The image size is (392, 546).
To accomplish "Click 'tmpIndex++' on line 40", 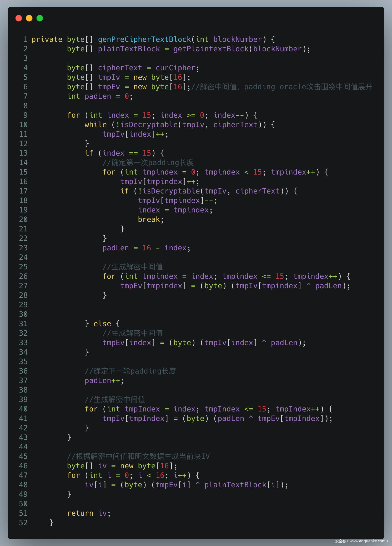I will (297, 409).
